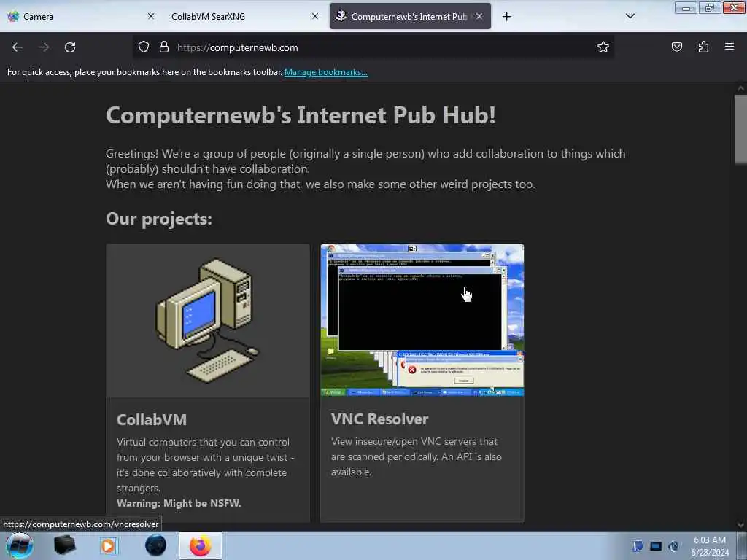
Task: Select the Computernewb's Internet Pub tab
Action: (x=410, y=17)
